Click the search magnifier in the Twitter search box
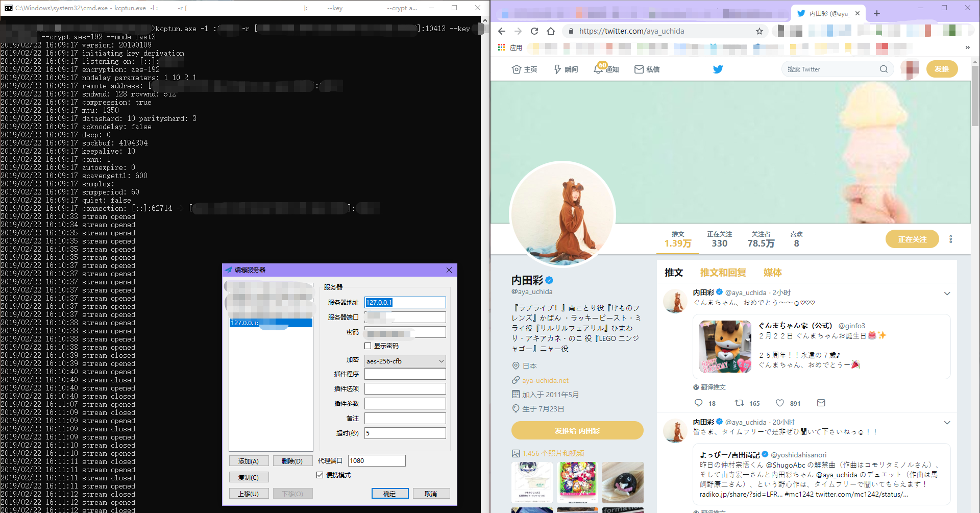980x513 pixels. tap(884, 69)
